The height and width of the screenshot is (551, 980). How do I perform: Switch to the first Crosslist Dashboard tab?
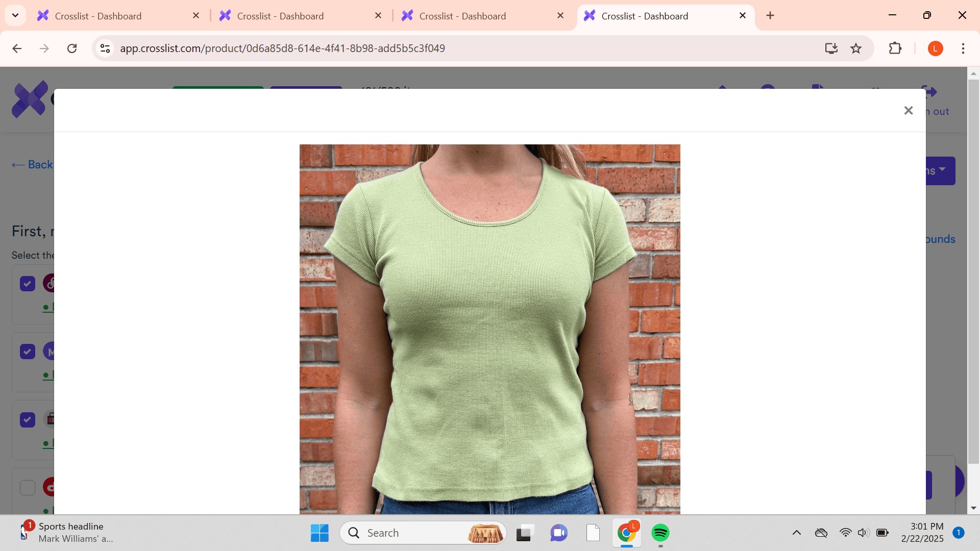coord(117,16)
